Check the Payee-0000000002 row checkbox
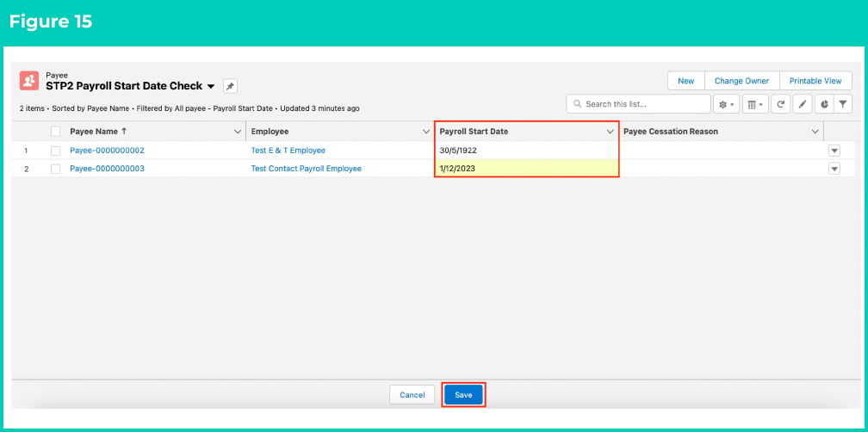The height and width of the screenshot is (432, 868). (55, 151)
